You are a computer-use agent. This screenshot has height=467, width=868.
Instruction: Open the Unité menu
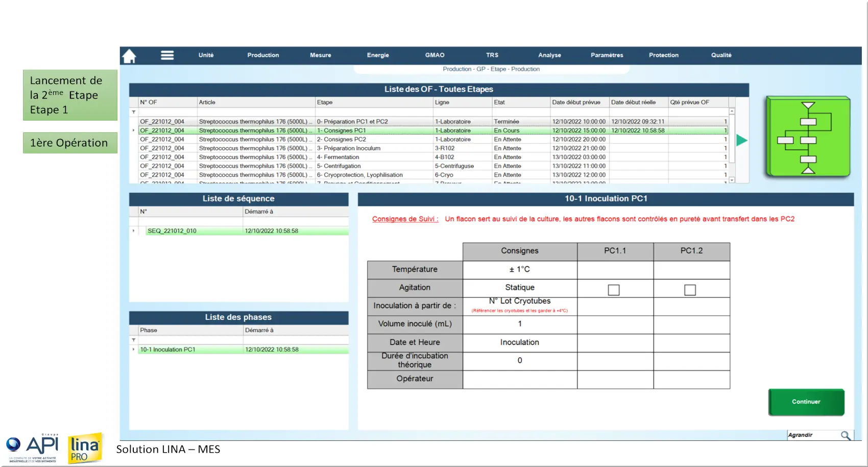pyautogui.click(x=206, y=55)
